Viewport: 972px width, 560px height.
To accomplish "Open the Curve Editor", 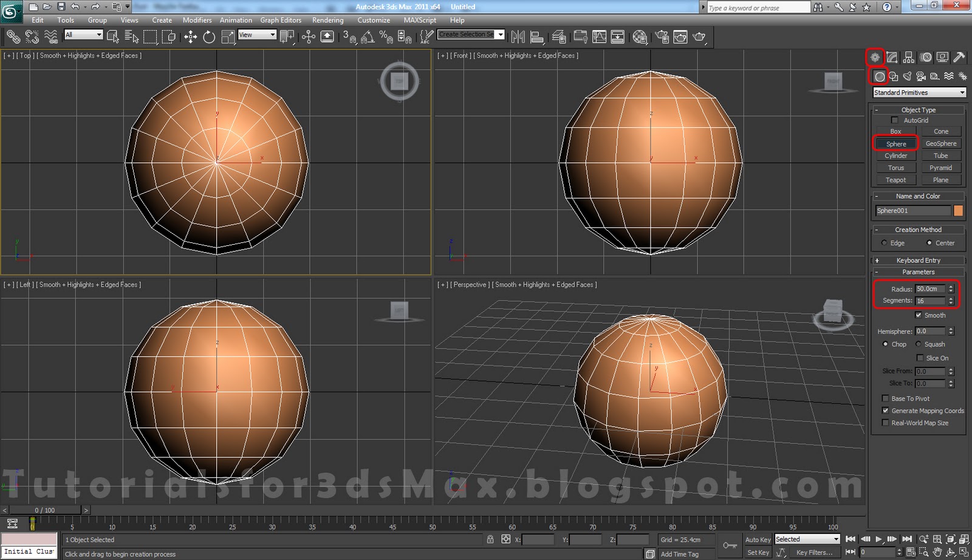I will point(600,37).
